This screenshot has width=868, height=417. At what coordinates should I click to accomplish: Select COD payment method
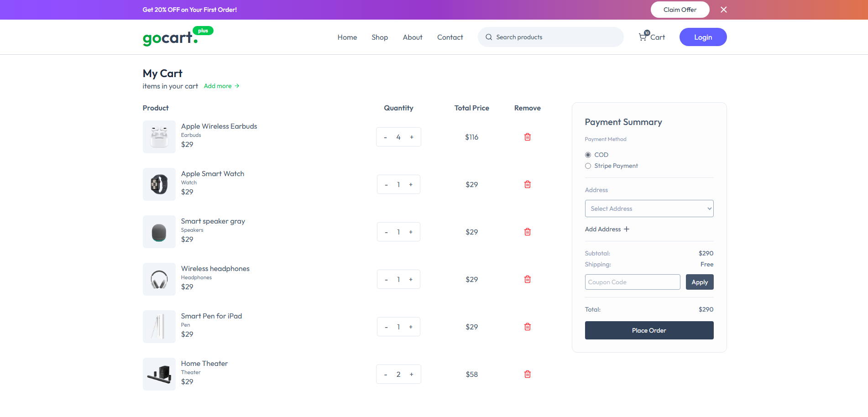click(x=588, y=155)
